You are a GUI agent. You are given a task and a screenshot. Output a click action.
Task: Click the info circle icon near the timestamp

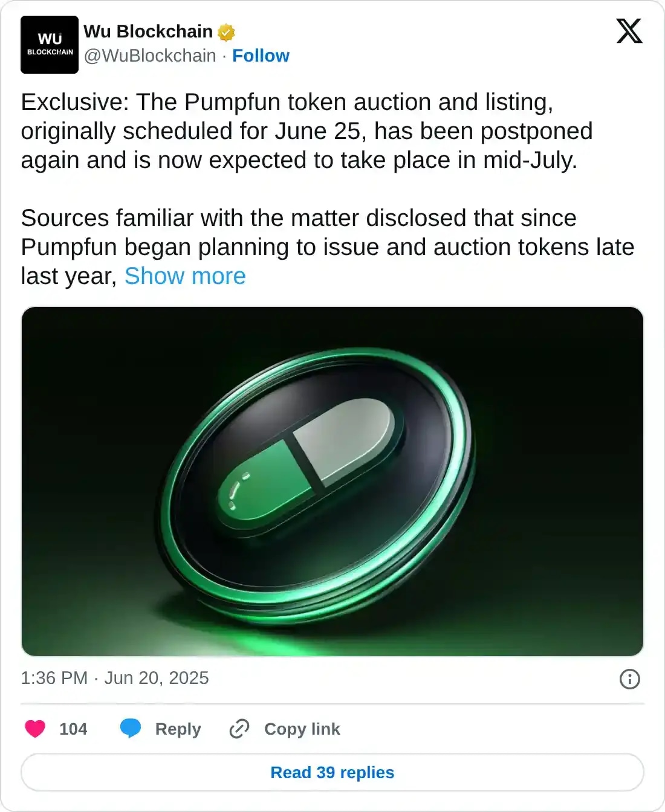click(x=631, y=679)
